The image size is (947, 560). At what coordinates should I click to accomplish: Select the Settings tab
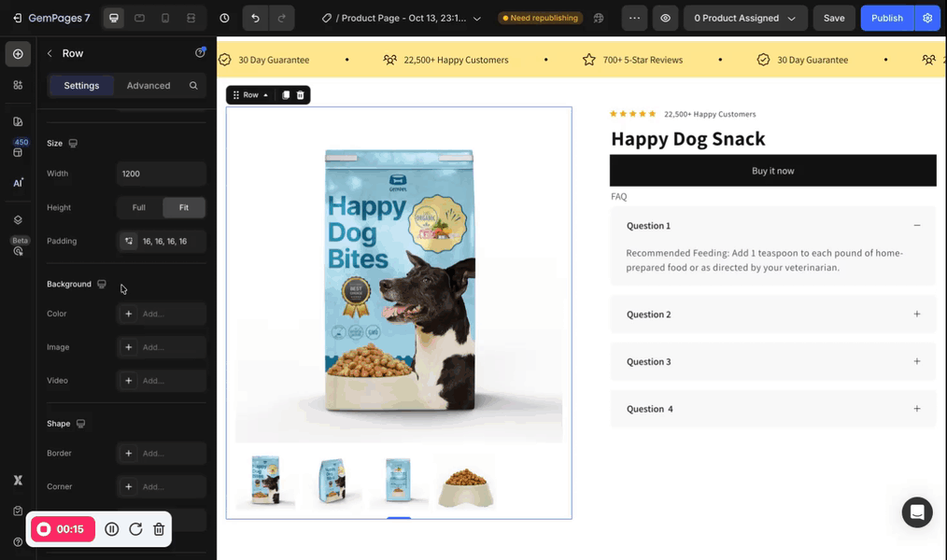[x=81, y=85]
